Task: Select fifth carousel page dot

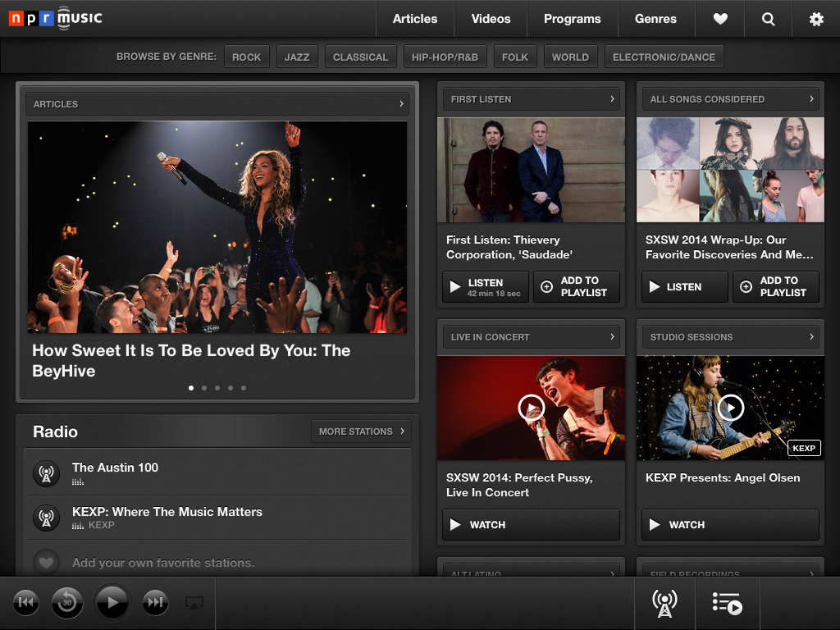Action: [x=244, y=388]
